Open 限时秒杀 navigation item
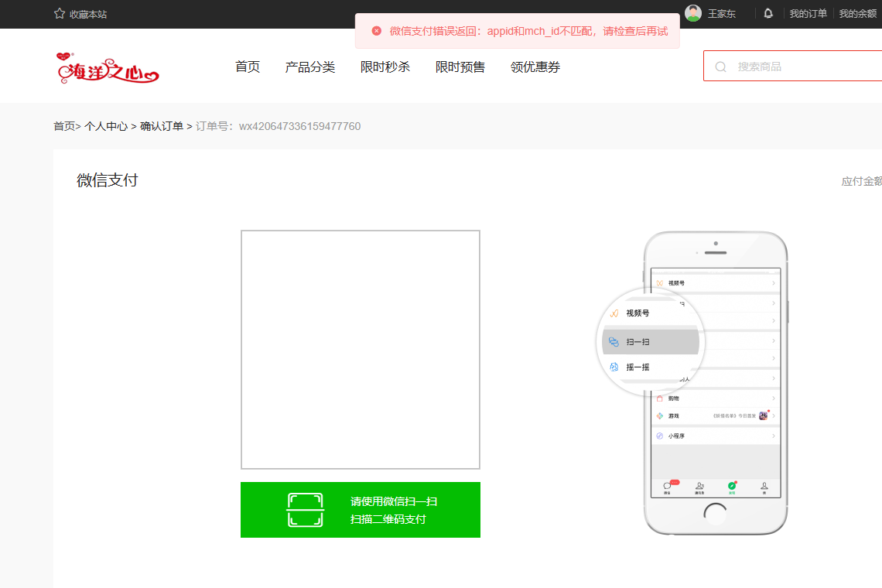 point(385,67)
